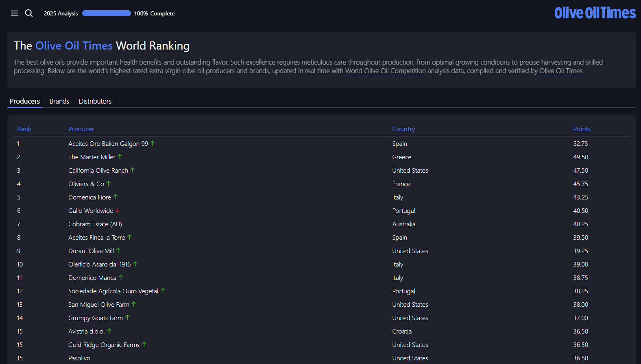This screenshot has height=364, width=641.
Task: Click the up arrow beside California Olive Ranch
Action: click(x=133, y=170)
